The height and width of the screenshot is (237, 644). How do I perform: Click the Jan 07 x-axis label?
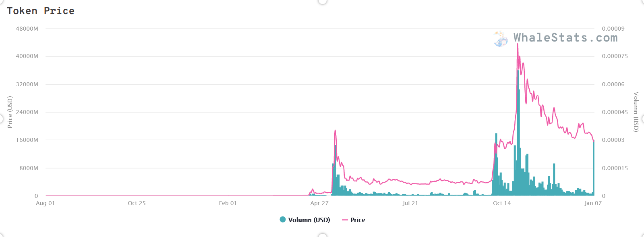tap(593, 203)
